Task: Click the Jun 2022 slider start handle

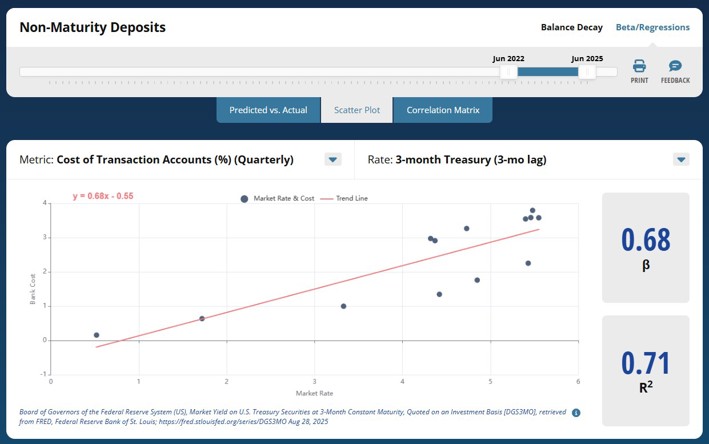Action: 509,72
